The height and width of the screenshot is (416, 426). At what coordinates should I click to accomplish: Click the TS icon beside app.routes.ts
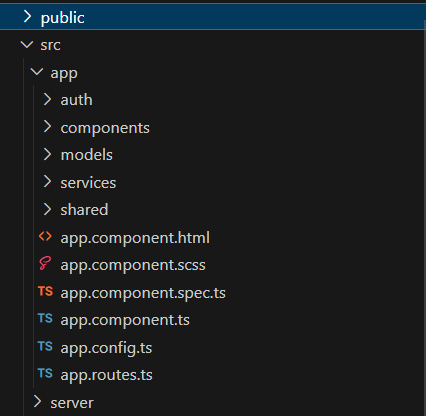click(45, 373)
